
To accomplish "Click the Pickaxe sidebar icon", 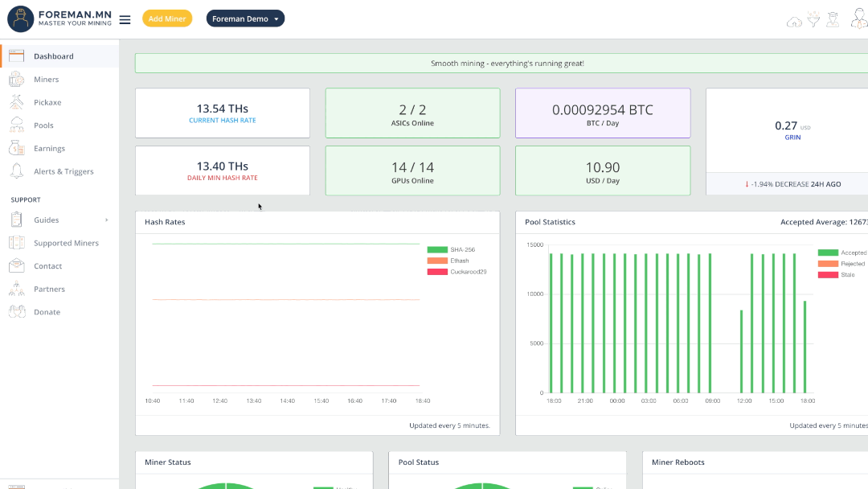I will (17, 102).
